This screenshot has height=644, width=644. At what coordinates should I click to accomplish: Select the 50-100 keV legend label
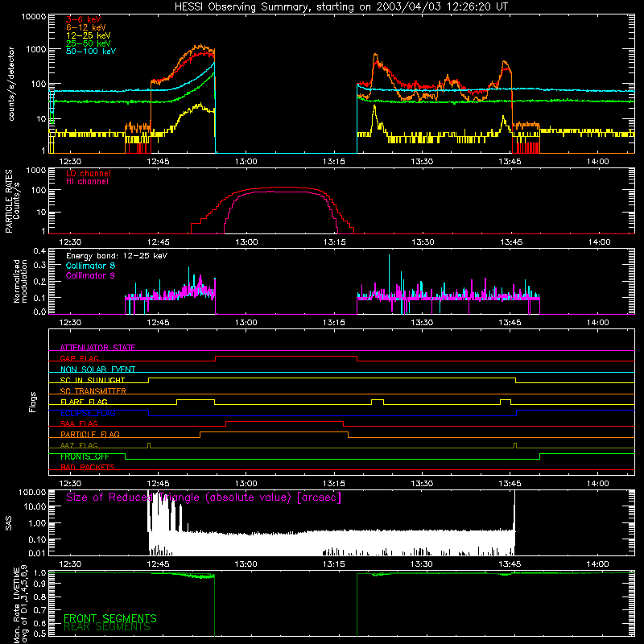[x=91, y=52]
